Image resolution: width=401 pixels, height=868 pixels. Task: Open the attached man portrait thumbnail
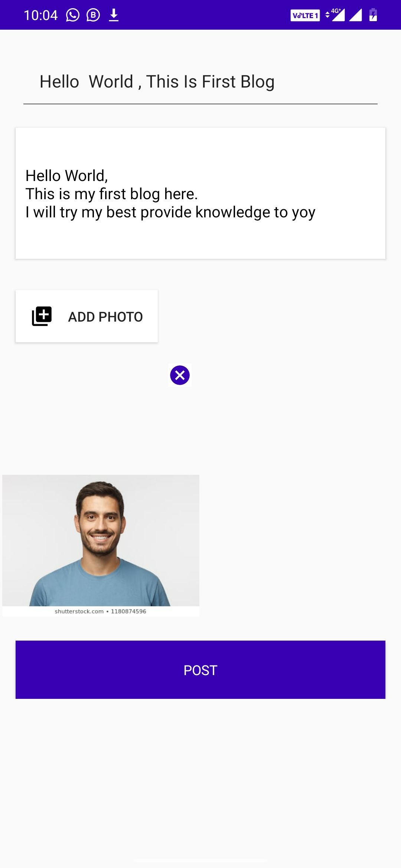pyautogui.click(x=101, y=545)
